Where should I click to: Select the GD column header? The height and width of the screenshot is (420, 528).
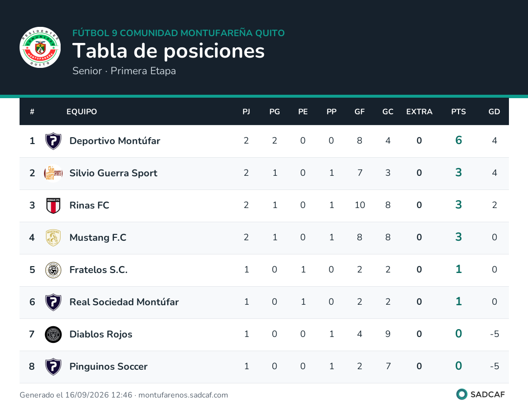pos(494,112)
